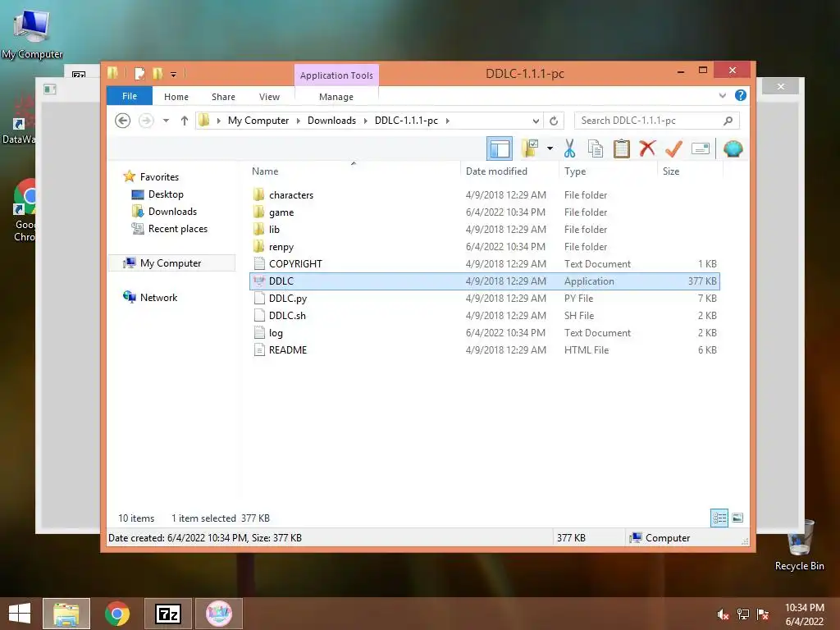
Task: Click the Rename toolbar icon
Action: point(701,148)
